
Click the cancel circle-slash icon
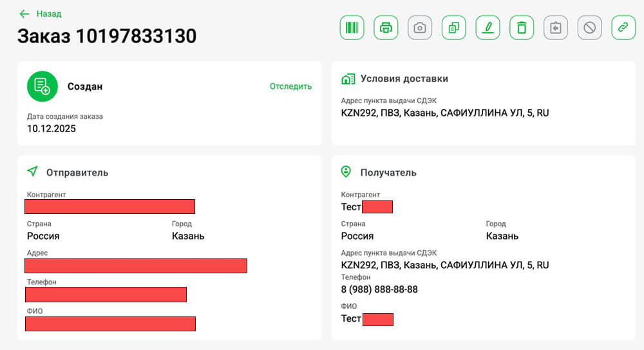(x=590, y=28)
